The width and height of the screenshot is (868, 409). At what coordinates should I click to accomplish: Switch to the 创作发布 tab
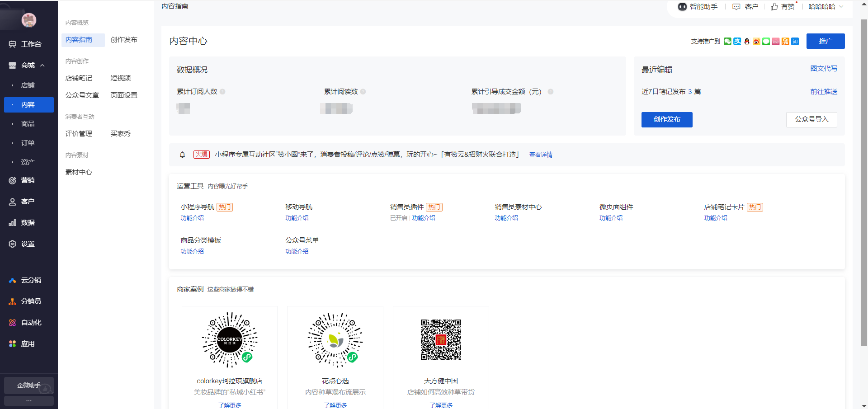pyautogui.click(x=124, y=40)
